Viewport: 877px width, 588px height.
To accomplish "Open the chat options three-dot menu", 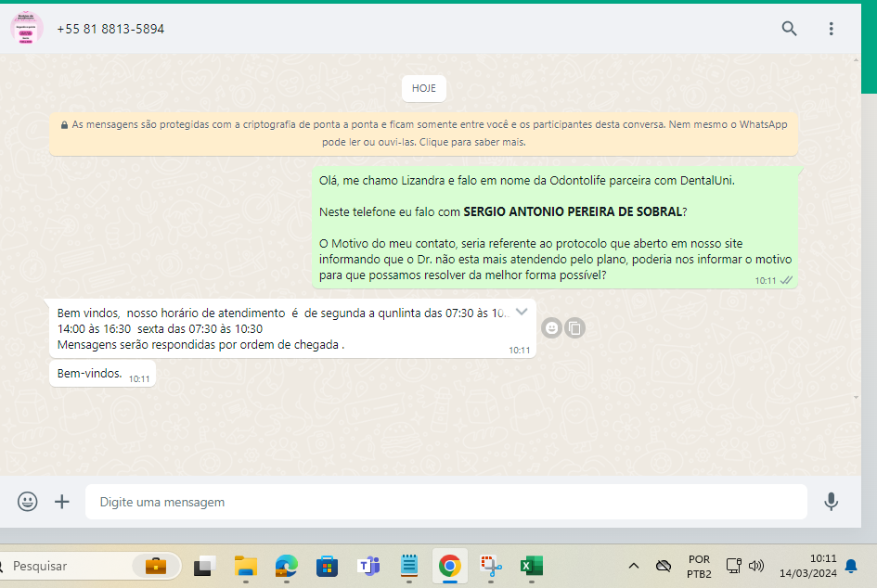I will pos(832,29).
